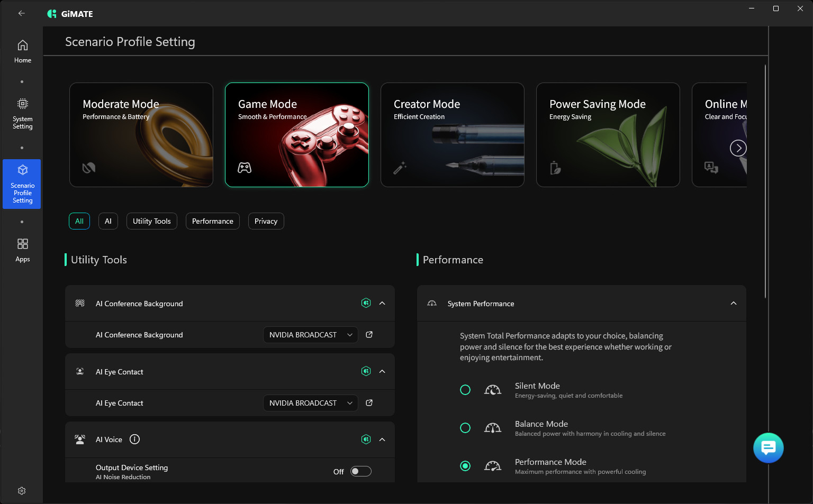Open external link for AI Conference Background
Screen dimensions: 813x504
369,334
